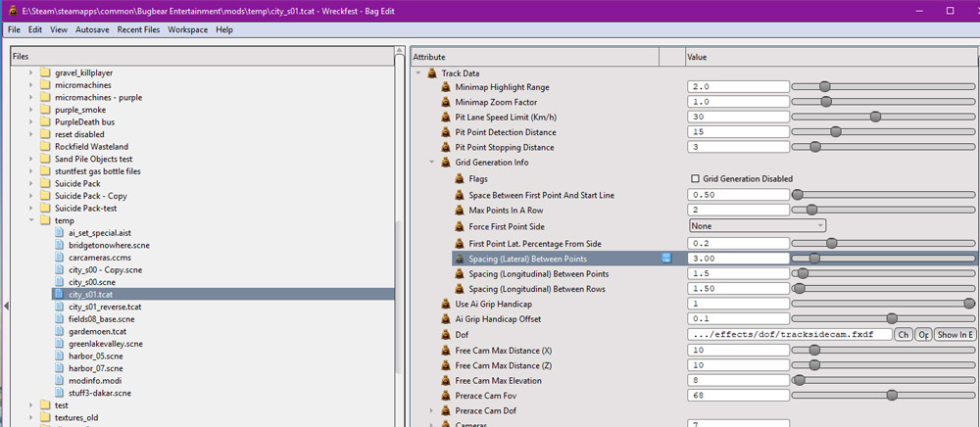Click the bag icon beside Spacing (Longitudinal) Between Rows
980x427 pixels.
click(460, 288)
